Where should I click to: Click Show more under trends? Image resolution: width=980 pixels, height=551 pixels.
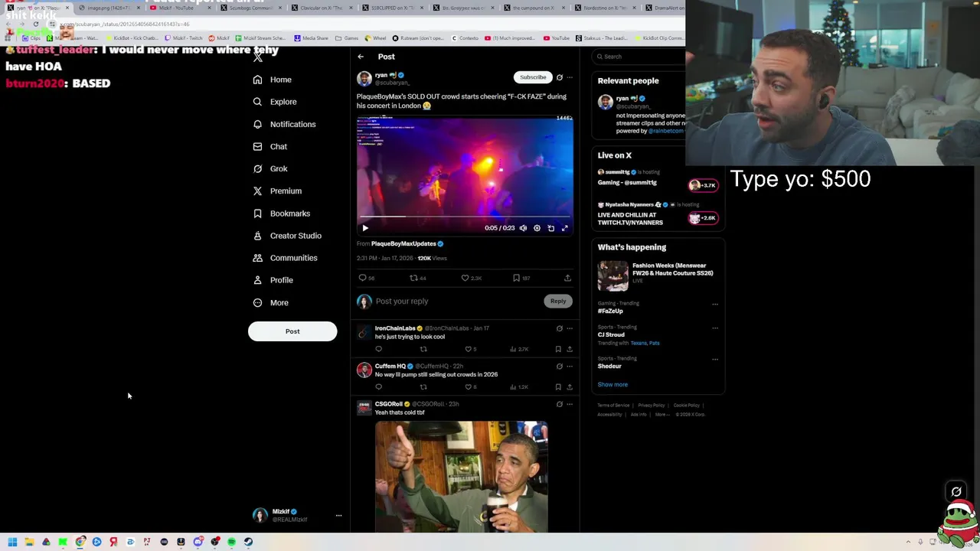[612, 385]
